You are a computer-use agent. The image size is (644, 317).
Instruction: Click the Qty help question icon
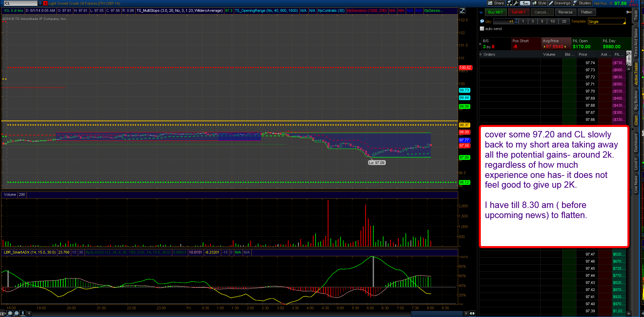482,21
